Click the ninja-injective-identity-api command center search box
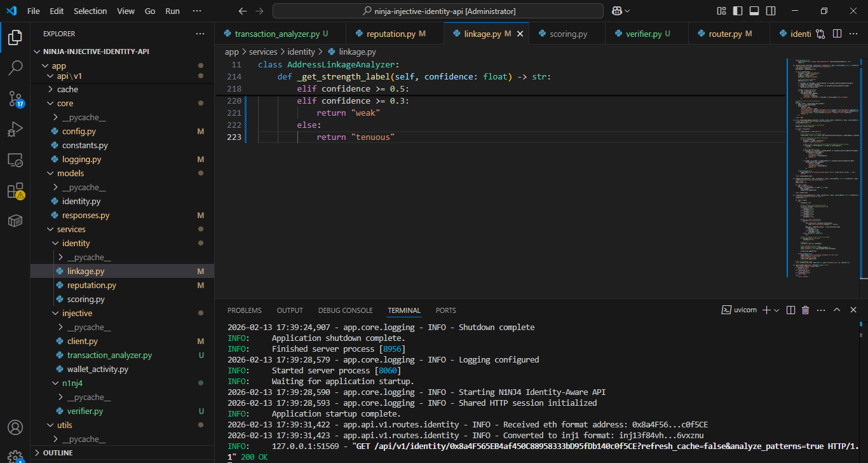The image size is (868, 463). click(438, 11)
